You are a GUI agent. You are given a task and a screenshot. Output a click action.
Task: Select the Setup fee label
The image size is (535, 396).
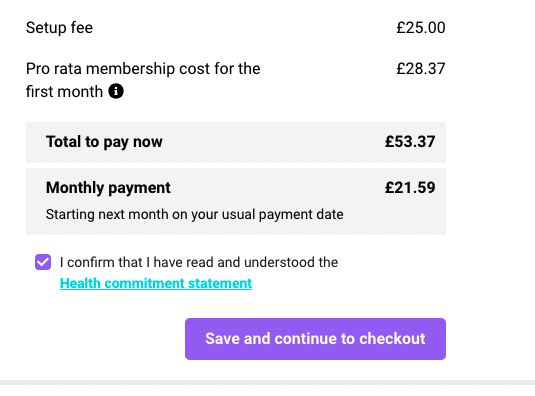(x=59, y=28)
